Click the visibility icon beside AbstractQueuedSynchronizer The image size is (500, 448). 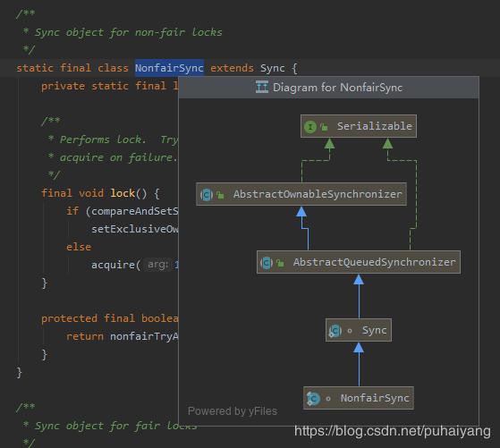pos(280,263)
